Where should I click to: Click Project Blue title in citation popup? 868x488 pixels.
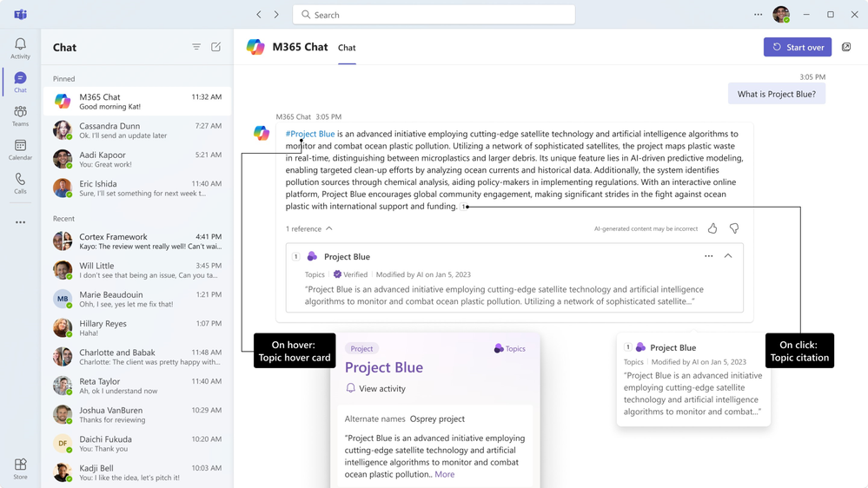point(673,347)
